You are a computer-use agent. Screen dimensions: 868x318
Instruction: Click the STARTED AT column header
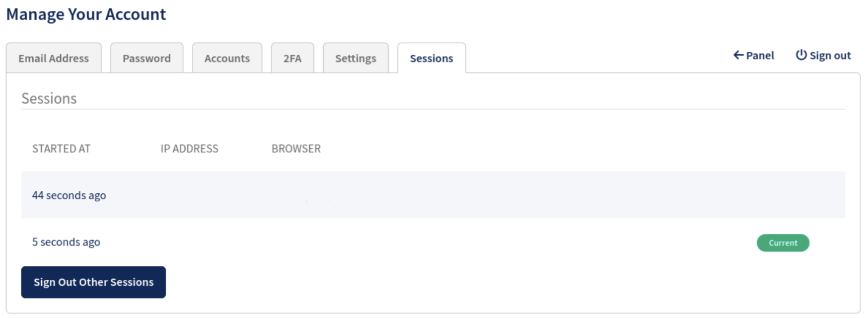pos(61,148)
